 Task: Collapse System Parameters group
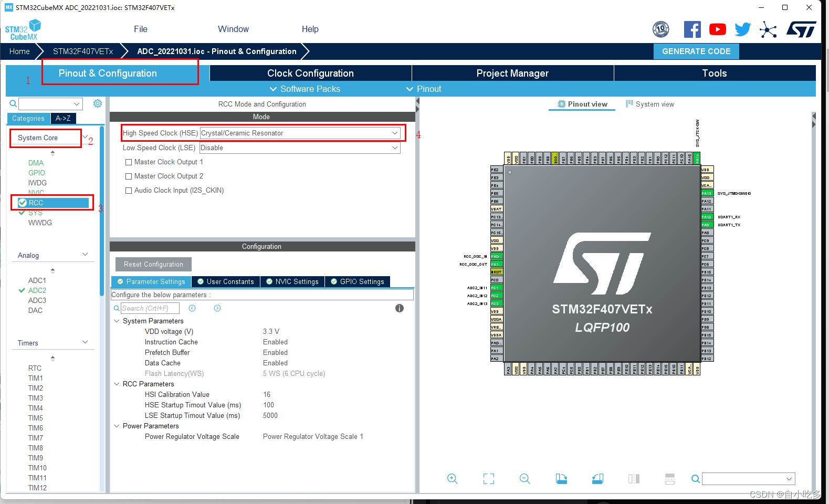click(117, 321)
